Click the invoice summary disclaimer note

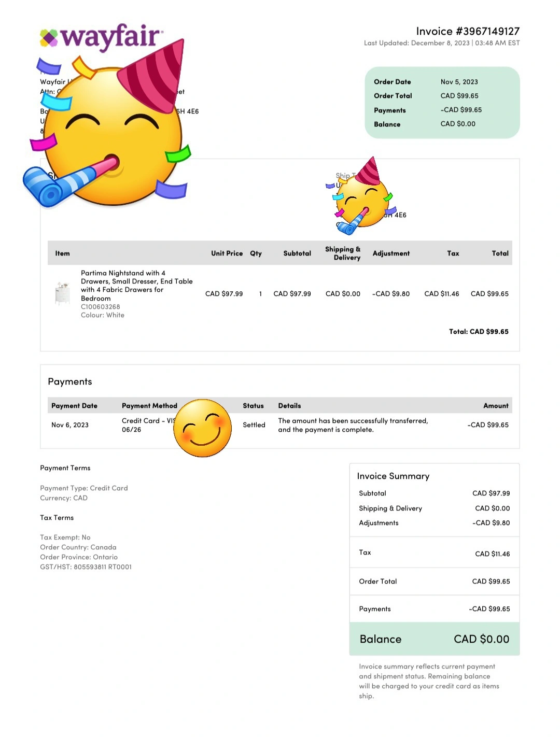429,681
